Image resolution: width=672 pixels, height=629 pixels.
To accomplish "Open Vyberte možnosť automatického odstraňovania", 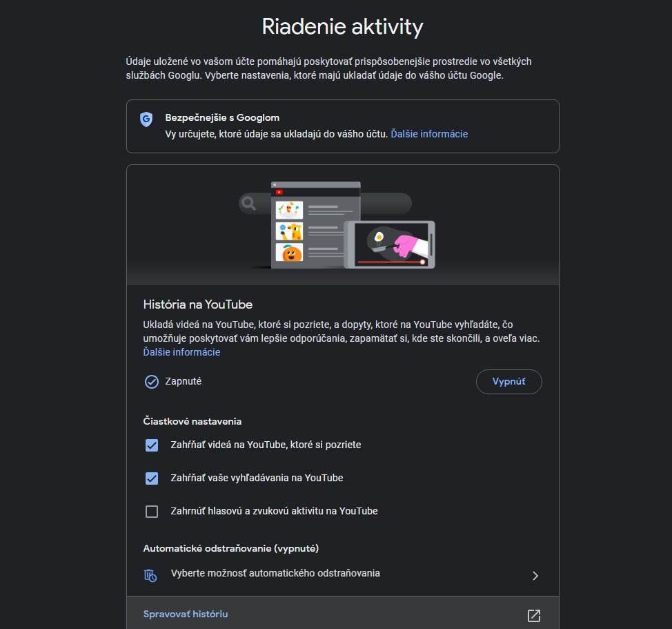I will (342, 574).
